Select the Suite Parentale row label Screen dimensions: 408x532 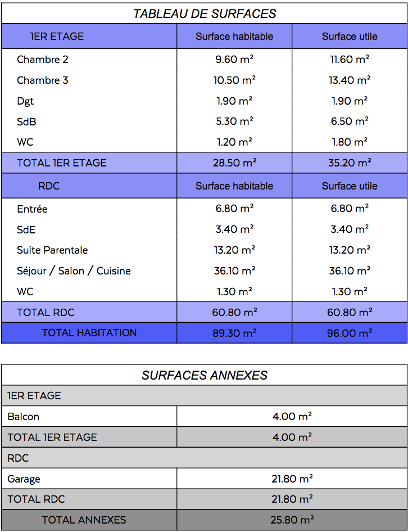coord(52,250)
